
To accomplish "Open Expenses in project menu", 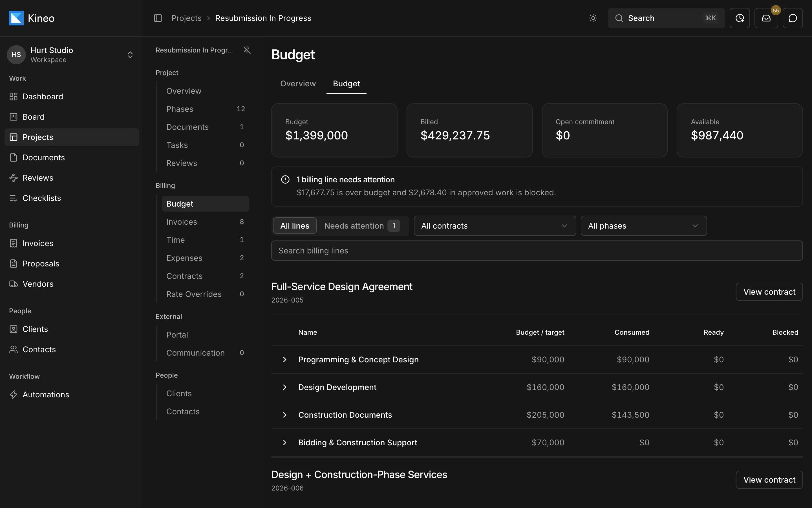I will pyautogui.click(x=205, y=258).
